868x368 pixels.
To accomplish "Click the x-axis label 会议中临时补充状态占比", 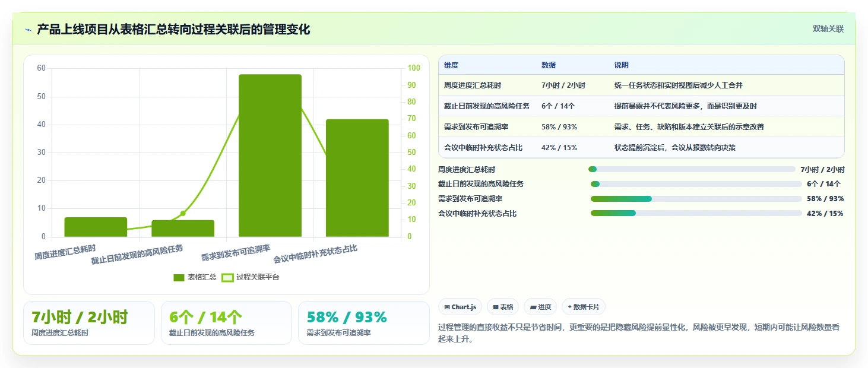I will (x=315, y=254).
